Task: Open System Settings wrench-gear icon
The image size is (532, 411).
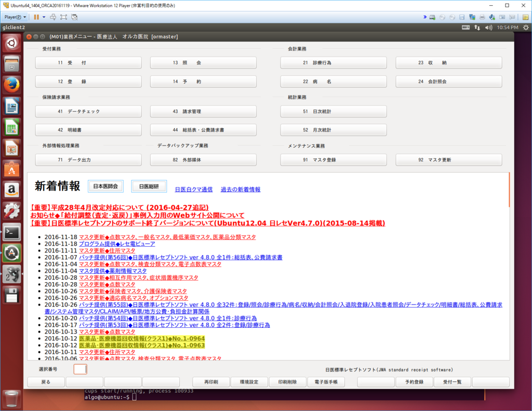Action: [11, 211]
